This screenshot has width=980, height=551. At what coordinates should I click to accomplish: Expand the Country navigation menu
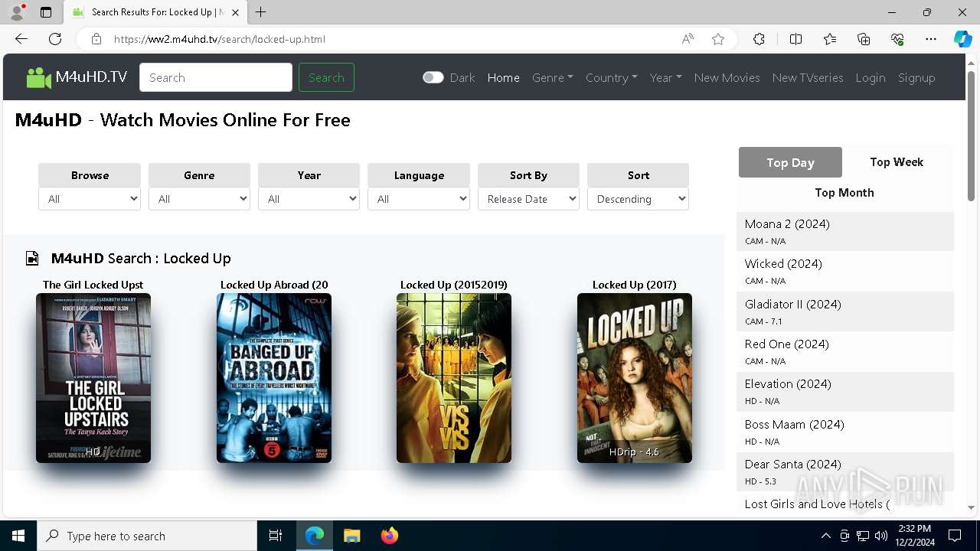(x=612, y=77)
